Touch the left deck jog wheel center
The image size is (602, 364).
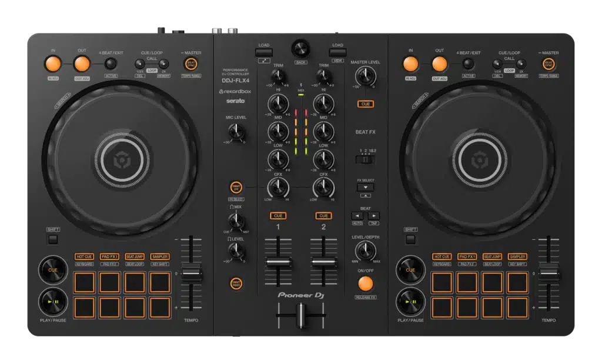click(122, 160)
